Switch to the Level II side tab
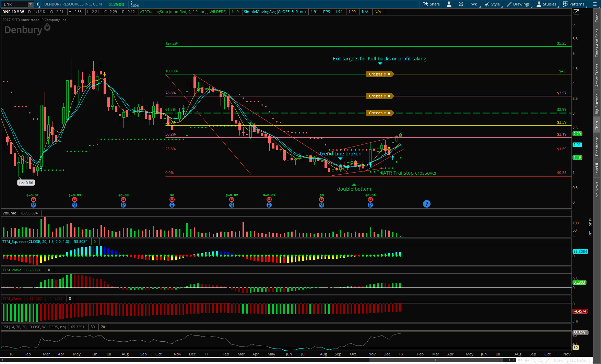 [x=597, y=169]
